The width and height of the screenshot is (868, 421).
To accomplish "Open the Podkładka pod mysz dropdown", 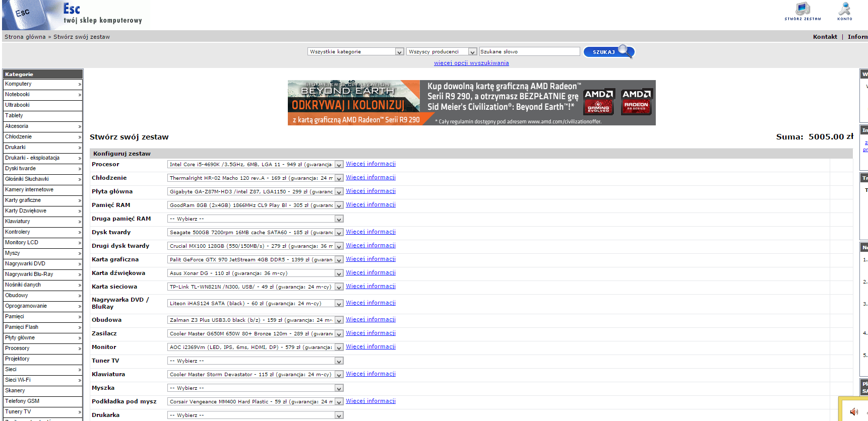I will coord(255,401).
